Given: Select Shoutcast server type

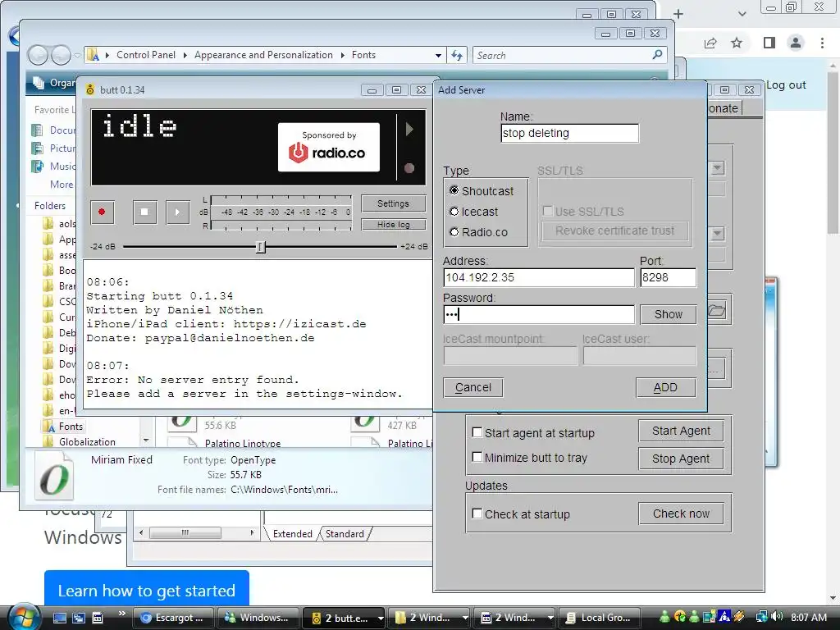Looking at the screenshot, I should [x=454, y=190].
